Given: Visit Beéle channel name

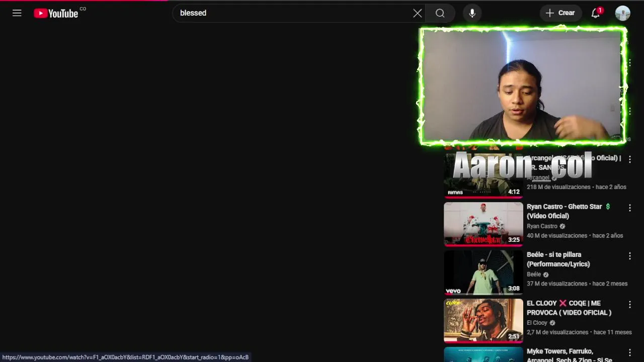Looking at the screenshot, I should coord(534,275).
